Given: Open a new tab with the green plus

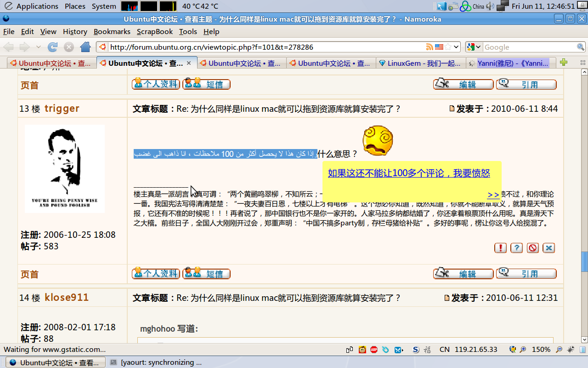Looking at the screenshot, I should (x=564, y=63).
